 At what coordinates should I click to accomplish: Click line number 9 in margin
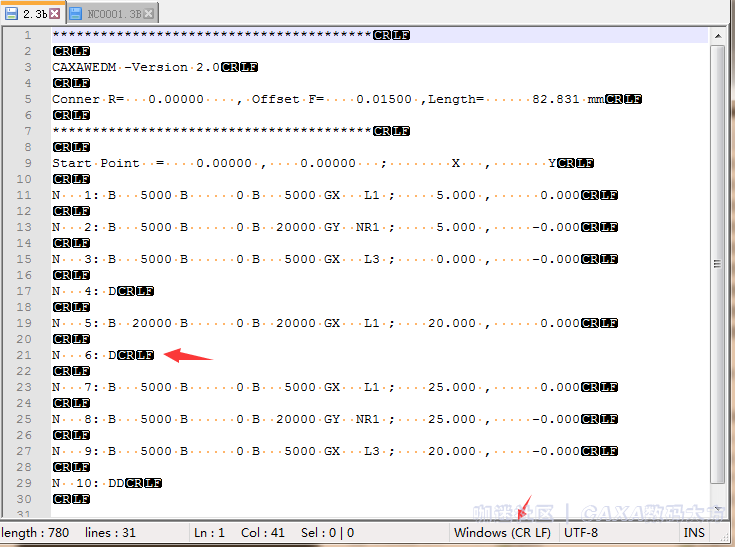(x=28, y=163)
